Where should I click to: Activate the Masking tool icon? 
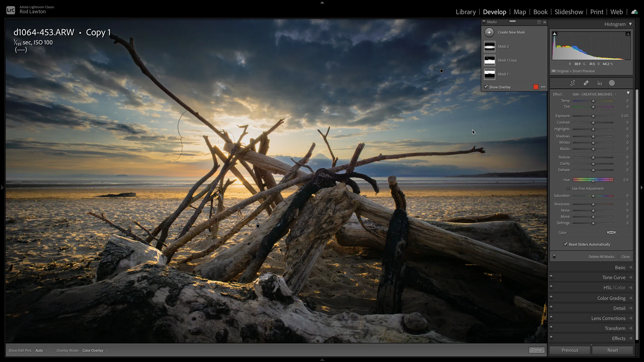(612, 83)
